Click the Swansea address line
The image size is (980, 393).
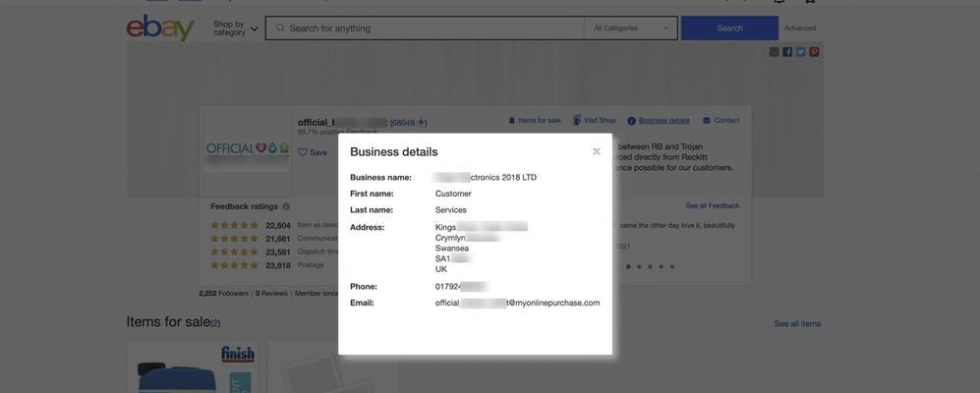click(452, 248)
